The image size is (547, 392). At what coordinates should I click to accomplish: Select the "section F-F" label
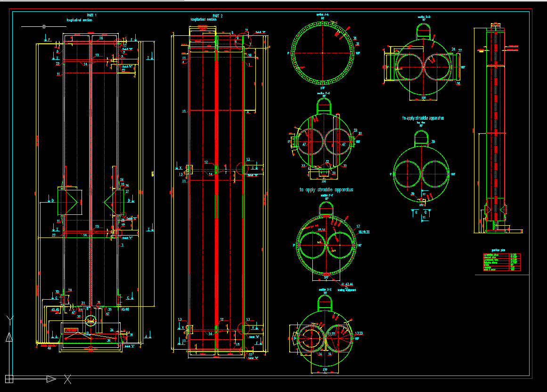(x=327, y=196)
